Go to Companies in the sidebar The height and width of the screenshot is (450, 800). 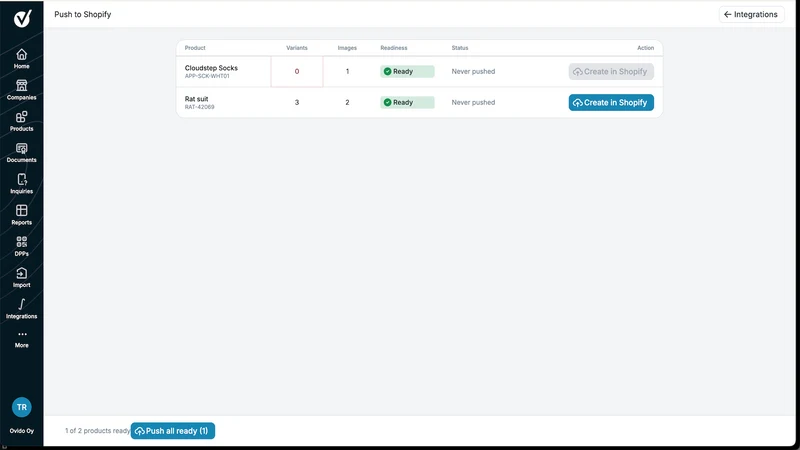(x=21, y=90)
